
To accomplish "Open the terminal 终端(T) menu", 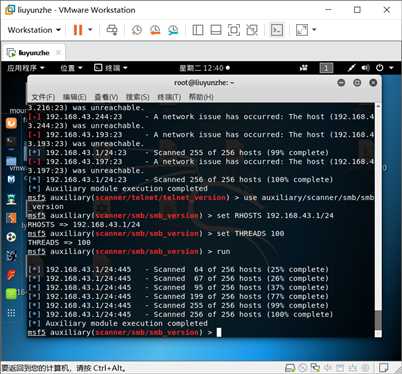I will pos(169,97).
